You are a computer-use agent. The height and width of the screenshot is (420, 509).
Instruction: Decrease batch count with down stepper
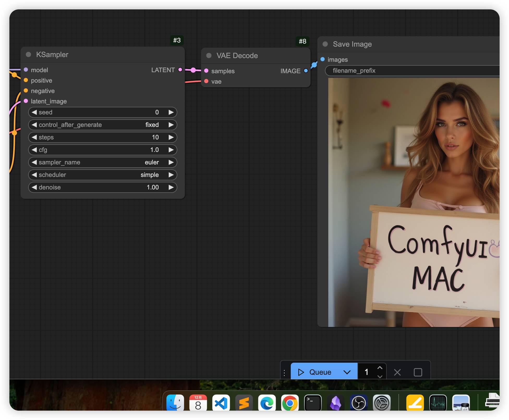coord(380,376)
